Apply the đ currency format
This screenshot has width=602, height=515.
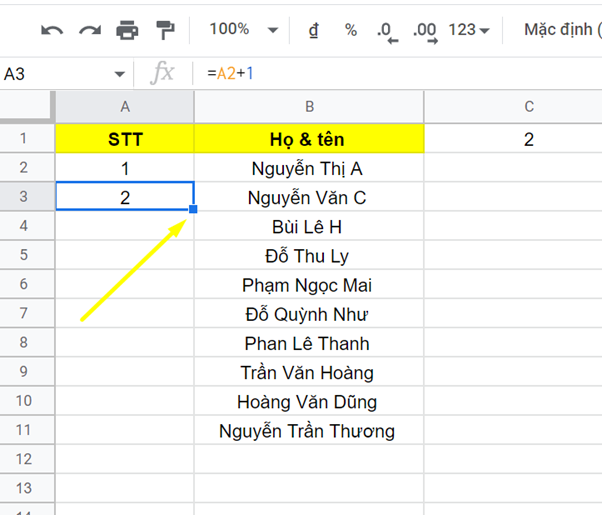(314, 30)
